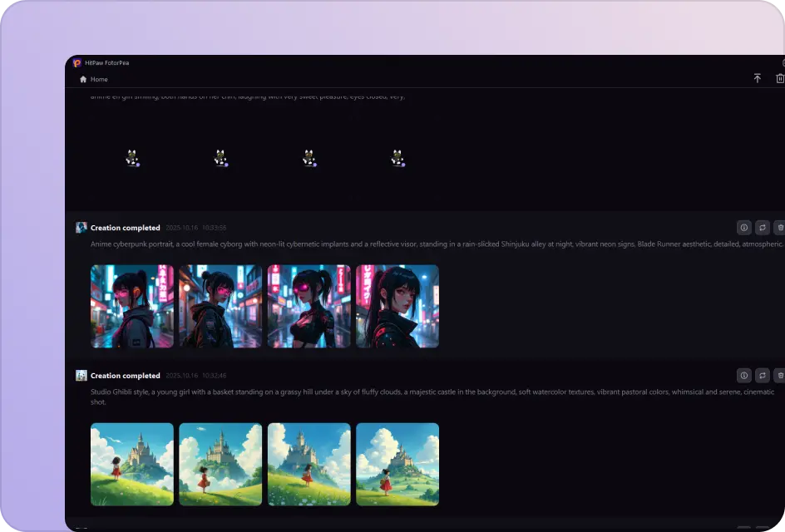Click the back-to-top arrow icon
This screenshot has width=785, height=532.
click(758, 77)
